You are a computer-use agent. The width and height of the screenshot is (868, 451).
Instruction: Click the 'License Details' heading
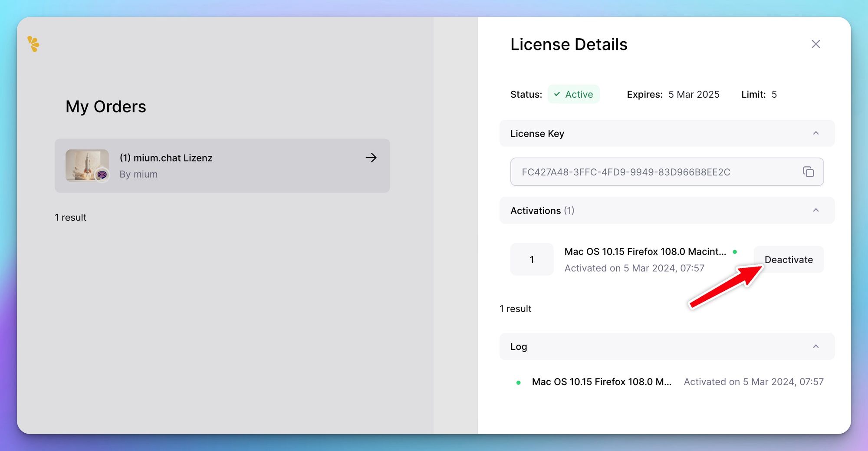point(569,44)
